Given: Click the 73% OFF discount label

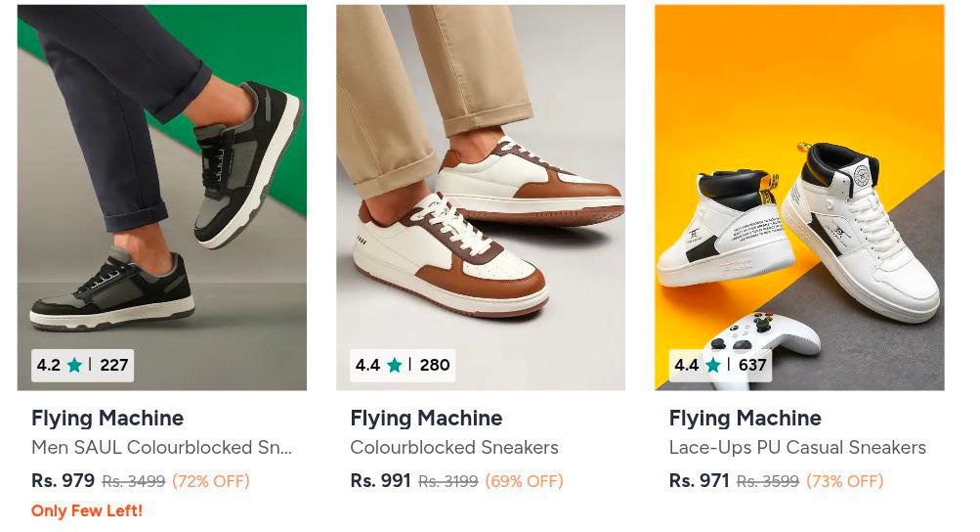Looking at the screenshot, I should coord(844,481).
